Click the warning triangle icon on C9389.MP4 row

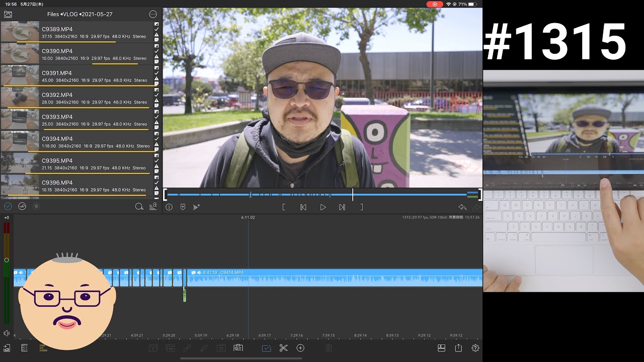tap(156, 34)
